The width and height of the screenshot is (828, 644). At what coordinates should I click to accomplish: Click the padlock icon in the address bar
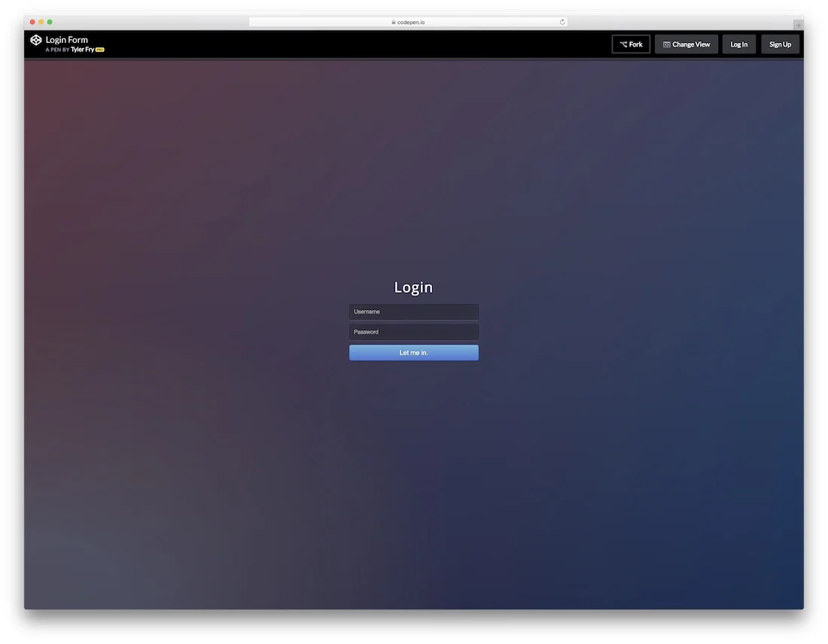tap(392, 22)
